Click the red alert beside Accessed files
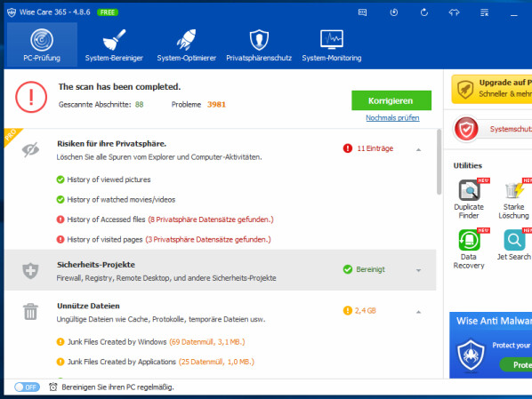Viewport: 532px width, 399px height. (x=60, y=219)
